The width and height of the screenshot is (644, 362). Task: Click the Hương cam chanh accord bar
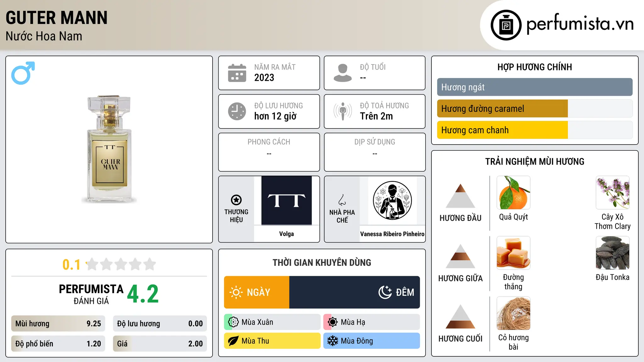[535, 130]
